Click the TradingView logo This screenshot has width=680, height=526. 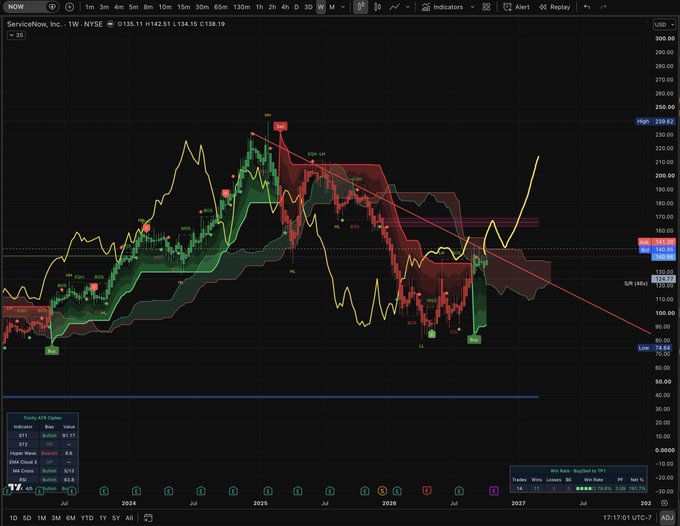click(15, 487)
